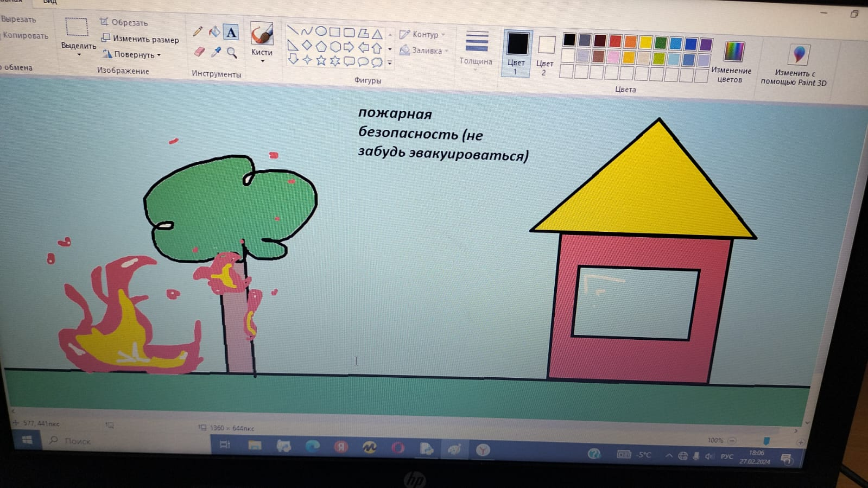This screenshot has height=488, width=868.
Task: Open Изменение цветов edit colors dialog
Action: pos(731,63)
